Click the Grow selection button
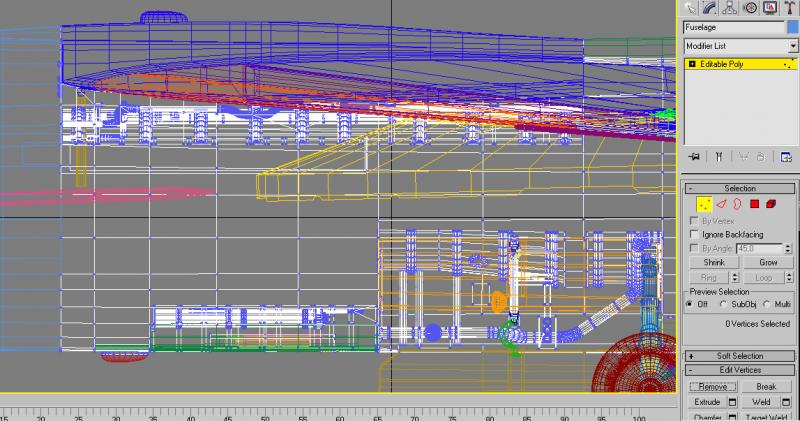Viewport: 800px width, 421px height. pos(768,262)
